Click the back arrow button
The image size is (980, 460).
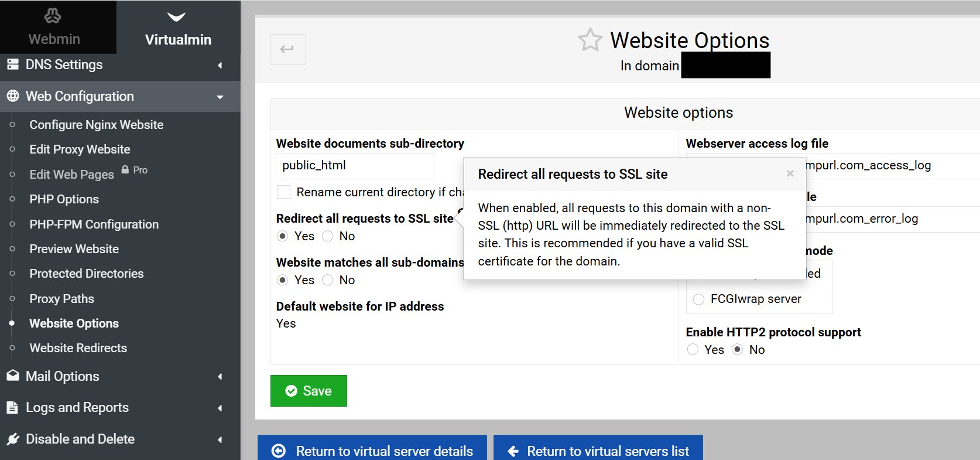(287, 49)
